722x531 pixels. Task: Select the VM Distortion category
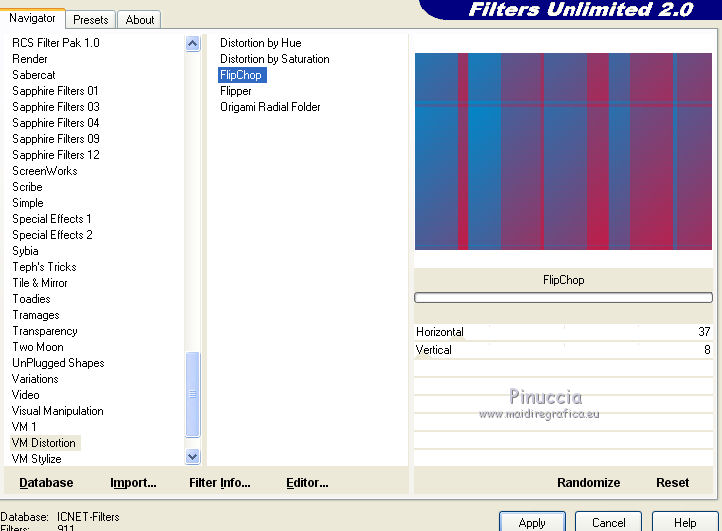(x=44, y=443)
